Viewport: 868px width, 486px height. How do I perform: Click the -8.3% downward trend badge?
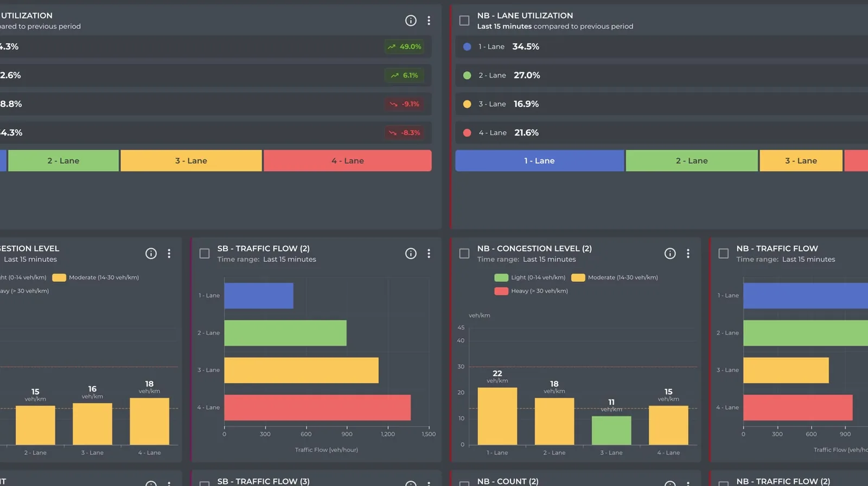click(x=404, y=132)
